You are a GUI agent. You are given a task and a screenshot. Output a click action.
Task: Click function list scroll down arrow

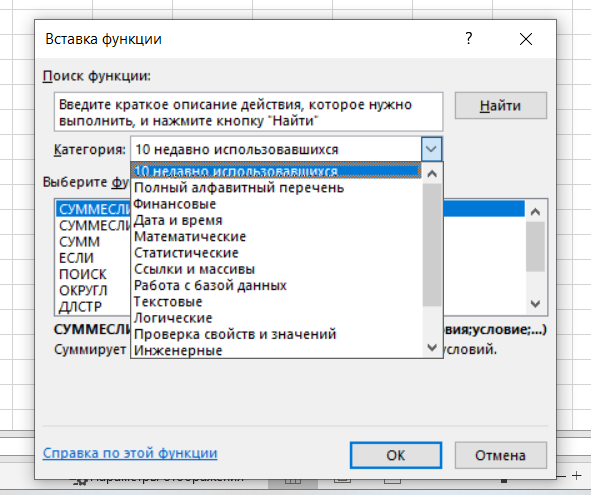pyautogui.click(x=535, y=304)
